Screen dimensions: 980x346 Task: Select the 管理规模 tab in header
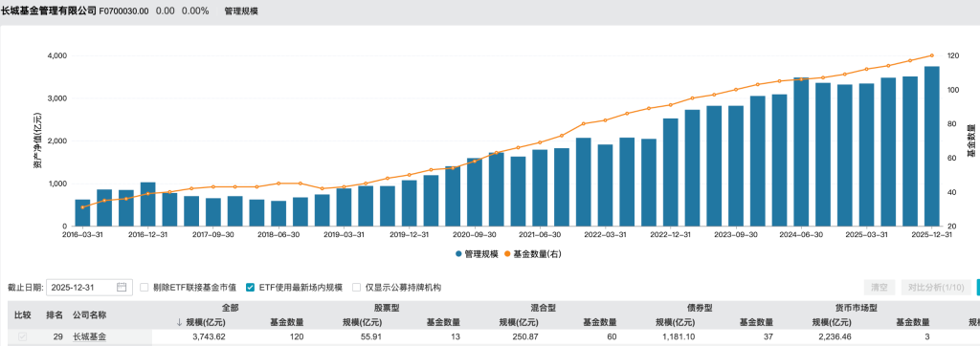(x=240, y=11)
